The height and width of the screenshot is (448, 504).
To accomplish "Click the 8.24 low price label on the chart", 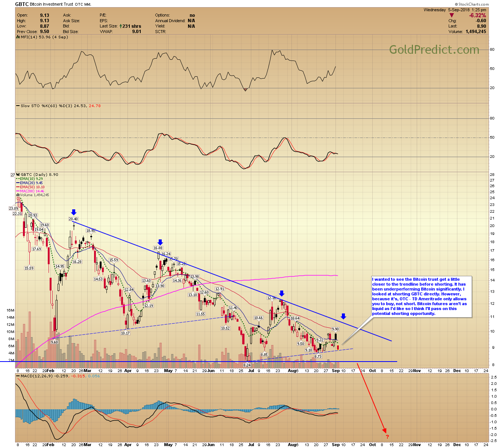I will (248, 365).
